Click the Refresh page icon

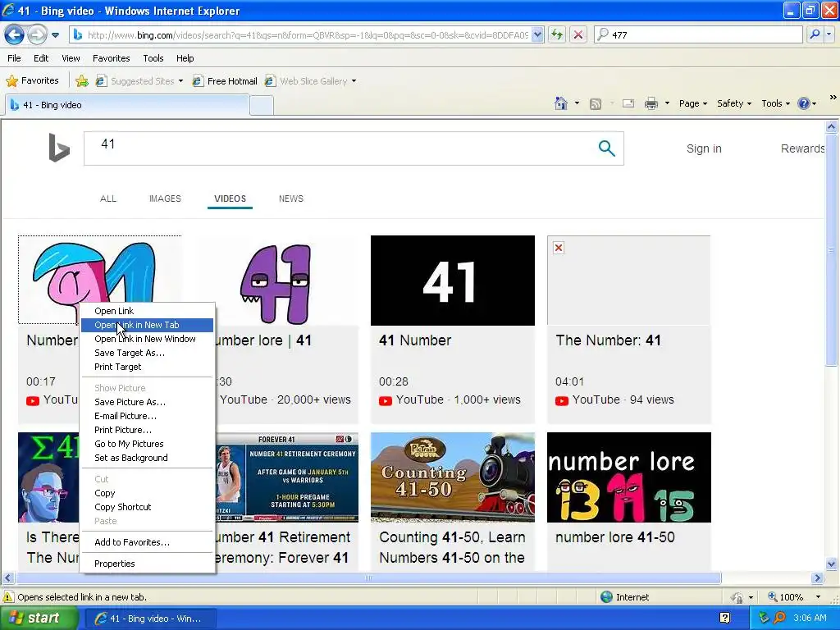pos(557,34)
